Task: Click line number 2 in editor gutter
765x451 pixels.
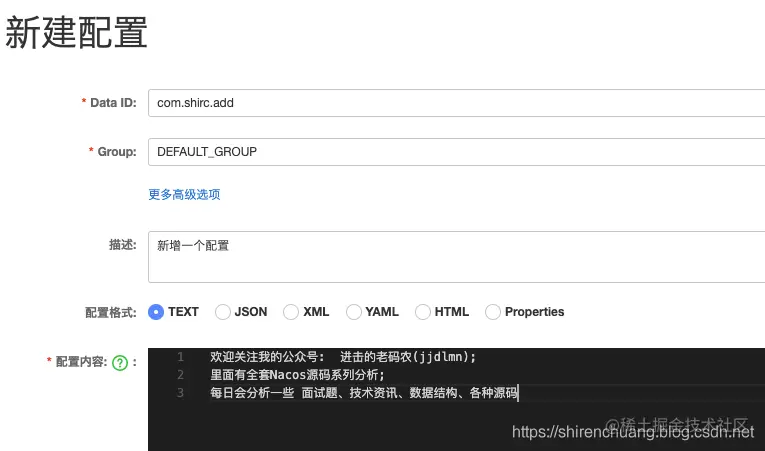Action: [181, 375]
